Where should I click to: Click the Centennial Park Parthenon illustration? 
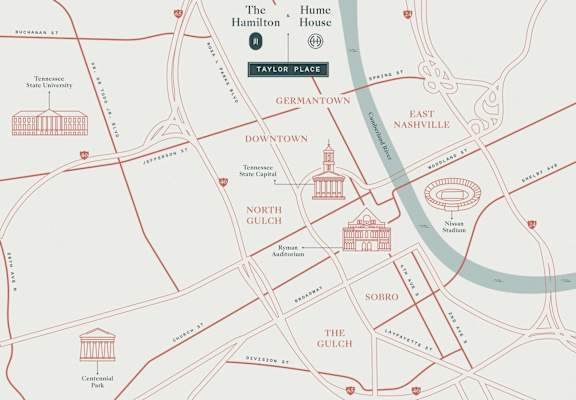pyautogui.click(x=97, y=344)
